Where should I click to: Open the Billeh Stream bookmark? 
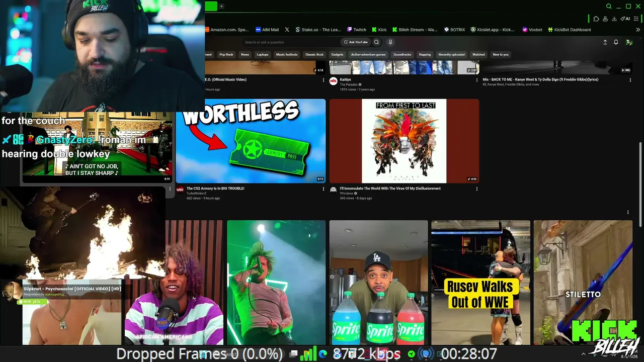click(415, 30)
